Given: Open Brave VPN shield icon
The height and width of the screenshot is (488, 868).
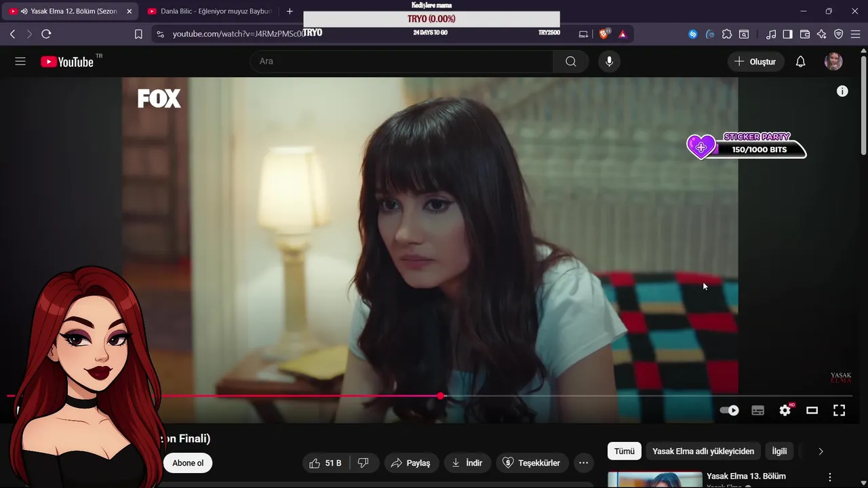Looking at the screenshot, I should coord(838,34).
